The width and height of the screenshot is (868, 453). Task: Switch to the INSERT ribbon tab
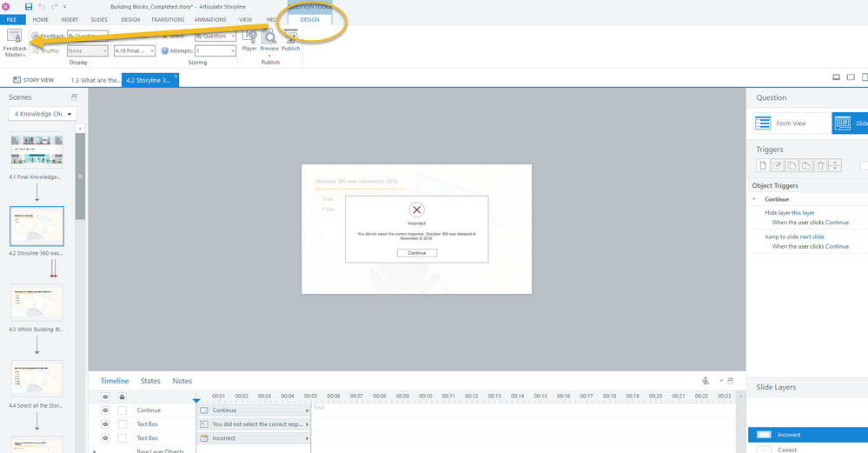(x=70, y=19)
